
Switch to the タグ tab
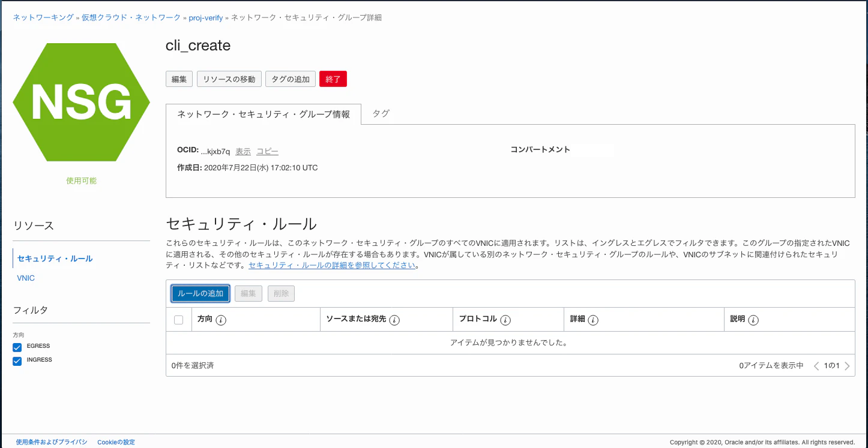click(381, 113)
